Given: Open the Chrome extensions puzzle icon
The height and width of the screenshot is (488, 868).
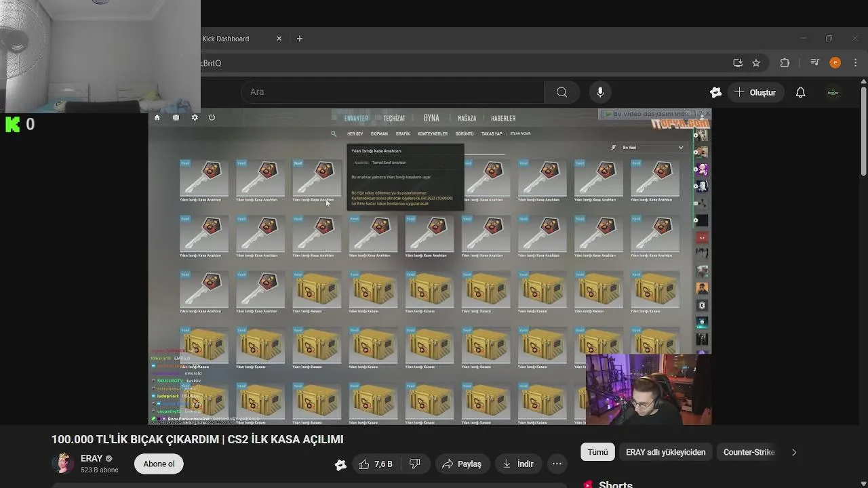Looking at the screenshot, I should pos(785,63).
